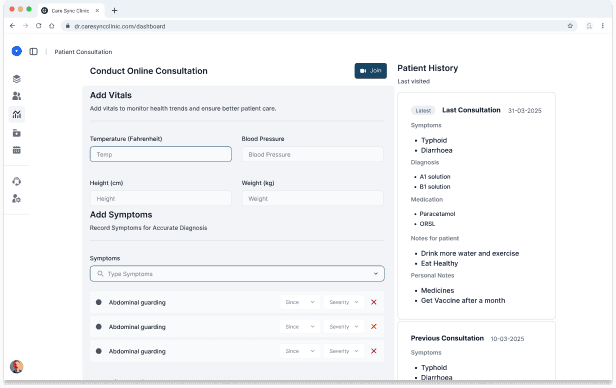
Task: Join the online consultation call
Action: pyautogui.click(x=370, y=71)
